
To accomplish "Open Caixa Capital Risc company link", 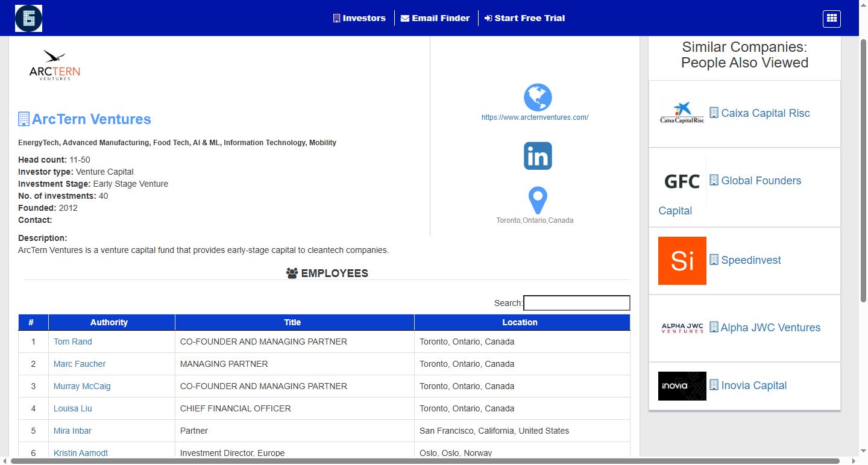I will (x=766, y=113).
